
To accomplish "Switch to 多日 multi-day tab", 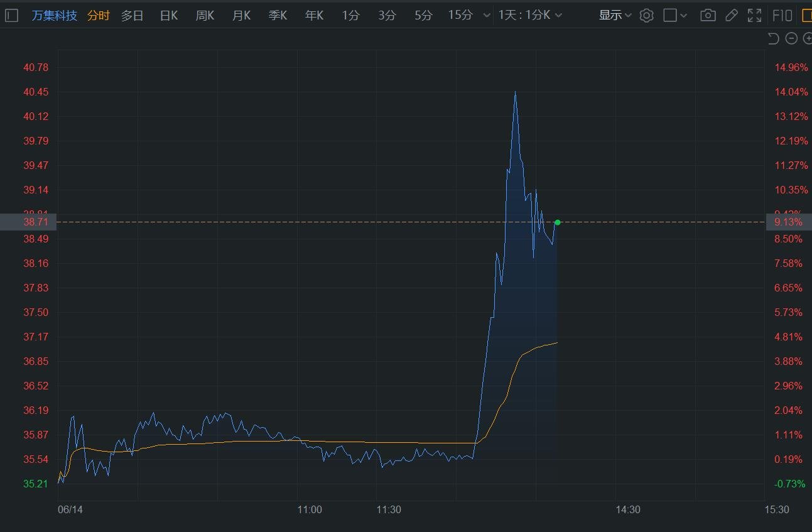I will [x=133, y=16].
